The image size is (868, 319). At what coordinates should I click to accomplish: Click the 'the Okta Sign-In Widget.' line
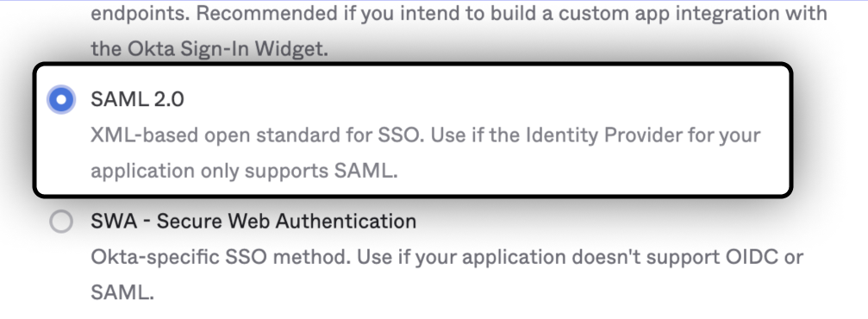209,49
